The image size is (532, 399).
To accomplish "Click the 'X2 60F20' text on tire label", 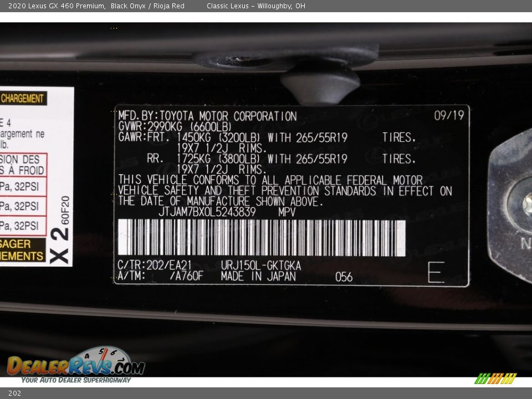I will point(60,229).
